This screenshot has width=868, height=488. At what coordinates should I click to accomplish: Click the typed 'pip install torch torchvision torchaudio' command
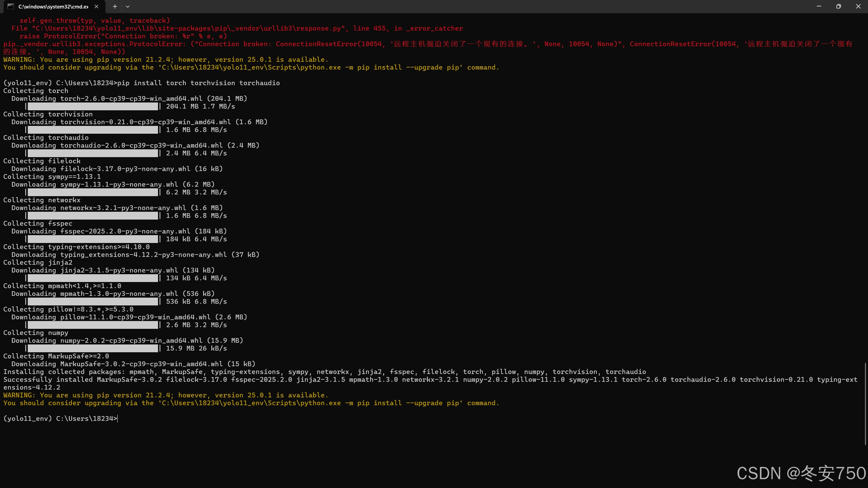click(198, 83)
